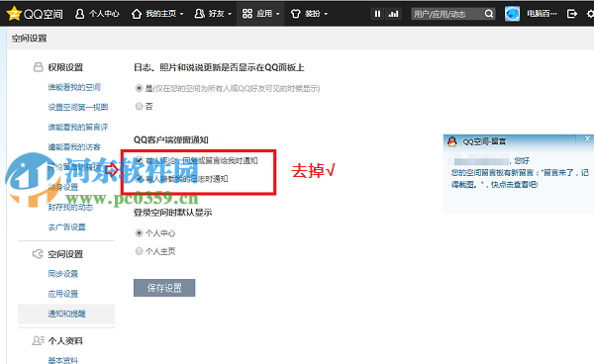This screenshot has width=594, height=364.
Task: Open the gear settings icon at top right
Action: click(590, 14)
